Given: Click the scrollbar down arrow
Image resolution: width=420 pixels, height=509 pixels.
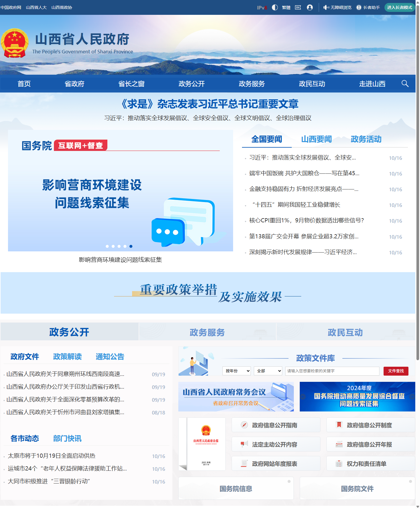Looking at the screenshot, I should (x=418, y=507).
